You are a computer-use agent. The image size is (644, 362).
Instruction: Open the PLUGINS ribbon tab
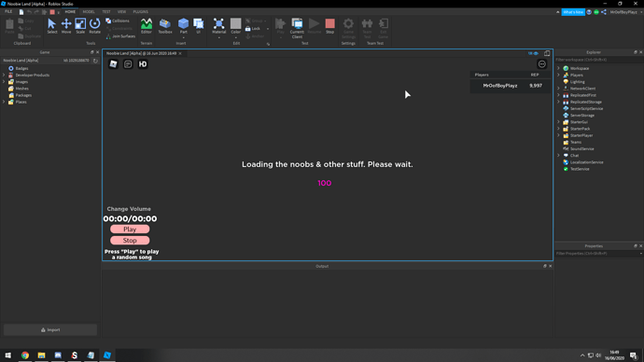click(140, 12)
